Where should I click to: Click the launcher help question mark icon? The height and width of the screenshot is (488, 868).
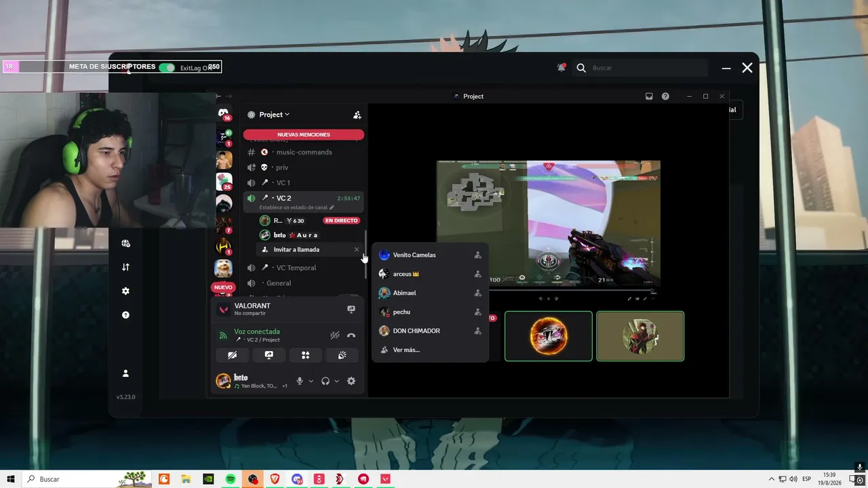pyautogui.click(x=125, y=315)
